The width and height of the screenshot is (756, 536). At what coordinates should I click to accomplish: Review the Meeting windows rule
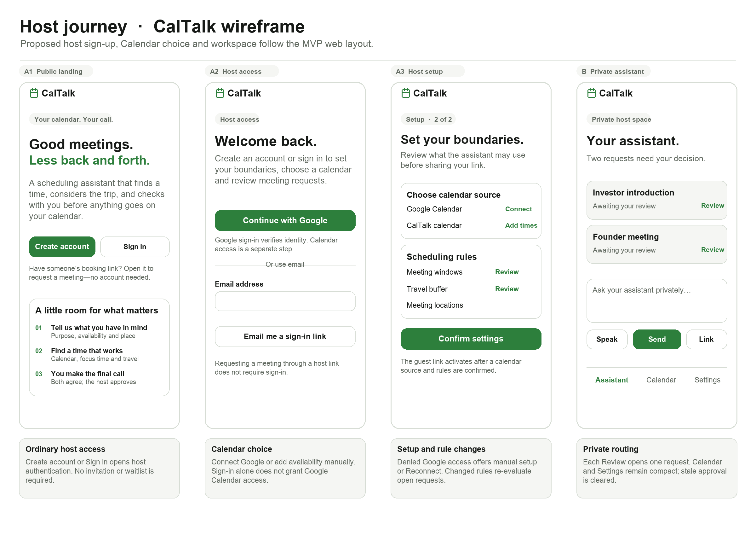[x=507, y=272]
